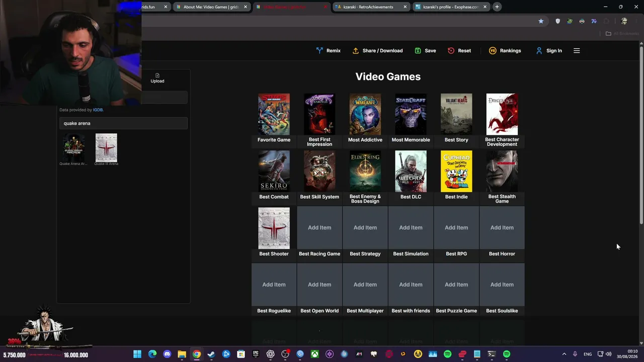The height and width of the screenshot is (362, 644).
Task: Open the Share / Download option
Action: (x=377, y=51)
